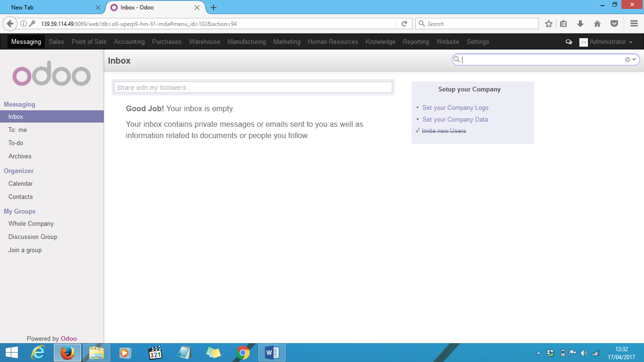Click the Set your Company Logo link

tap(455, 108)
